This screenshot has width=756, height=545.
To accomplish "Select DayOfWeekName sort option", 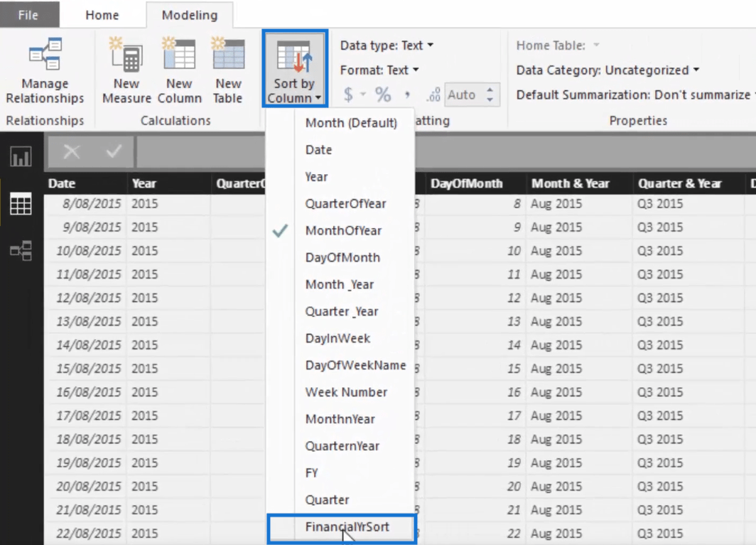I will tap(355, 365).
